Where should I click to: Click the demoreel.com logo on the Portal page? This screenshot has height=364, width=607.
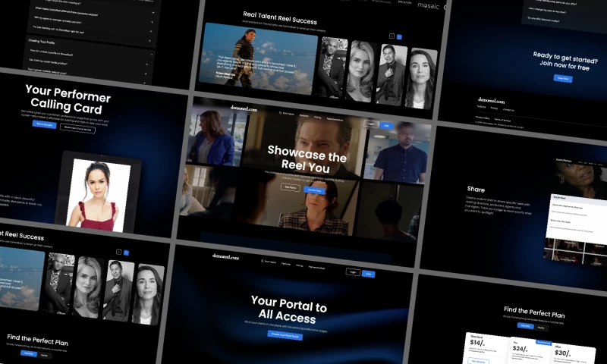coord(225,256)
